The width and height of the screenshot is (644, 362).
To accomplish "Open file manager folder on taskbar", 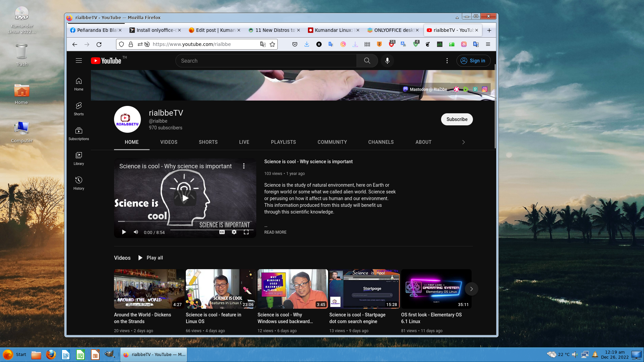I will [x=36, y=355].
